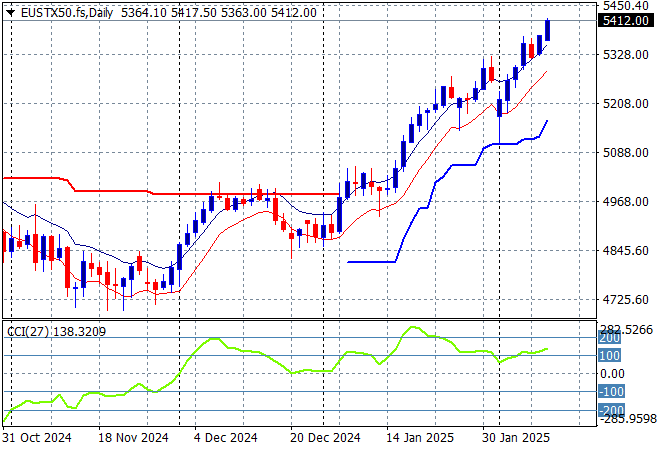Image resolution: width=660 pixels, height=450 pixels.
Task: Click the latest candlestick on the chart
Action: [548, 30]
